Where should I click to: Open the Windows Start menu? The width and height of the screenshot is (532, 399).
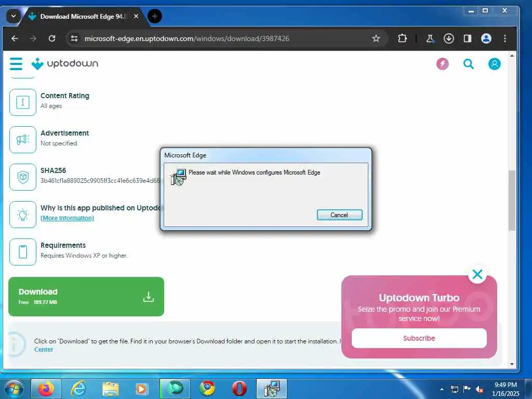(x=14, y=389)
